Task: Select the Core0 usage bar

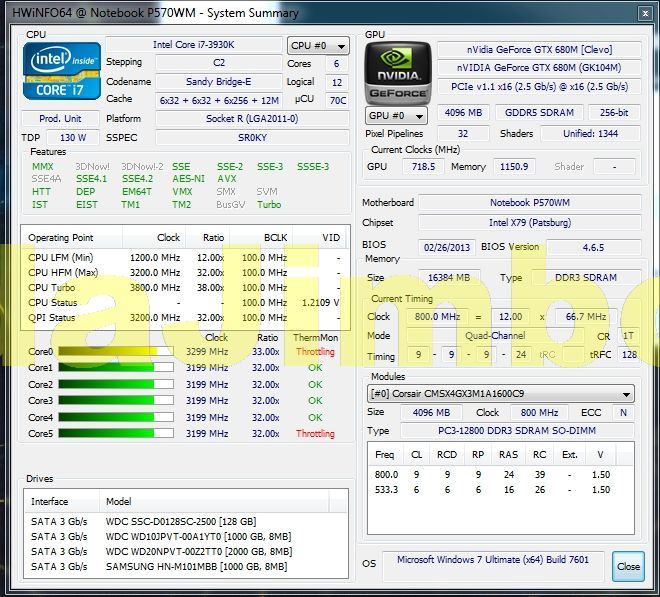Action: tap(116, 352)
